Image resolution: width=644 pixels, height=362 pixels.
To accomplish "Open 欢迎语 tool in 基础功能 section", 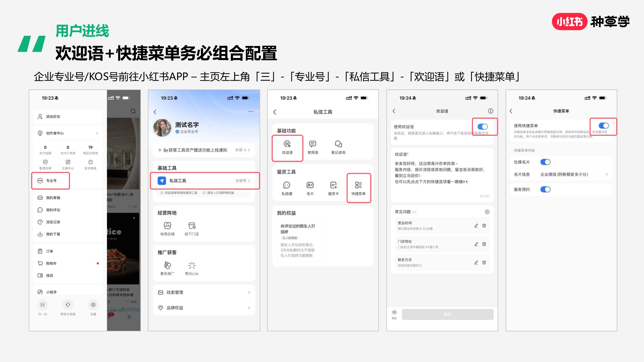I will click(x=287, y=147).
